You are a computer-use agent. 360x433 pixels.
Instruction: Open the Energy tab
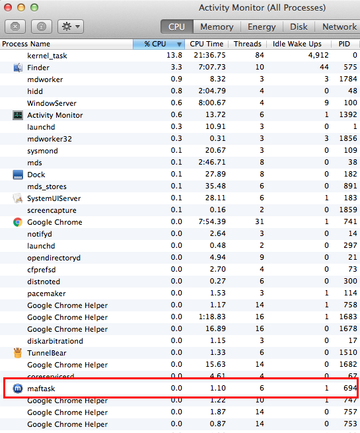coord(261,27)
